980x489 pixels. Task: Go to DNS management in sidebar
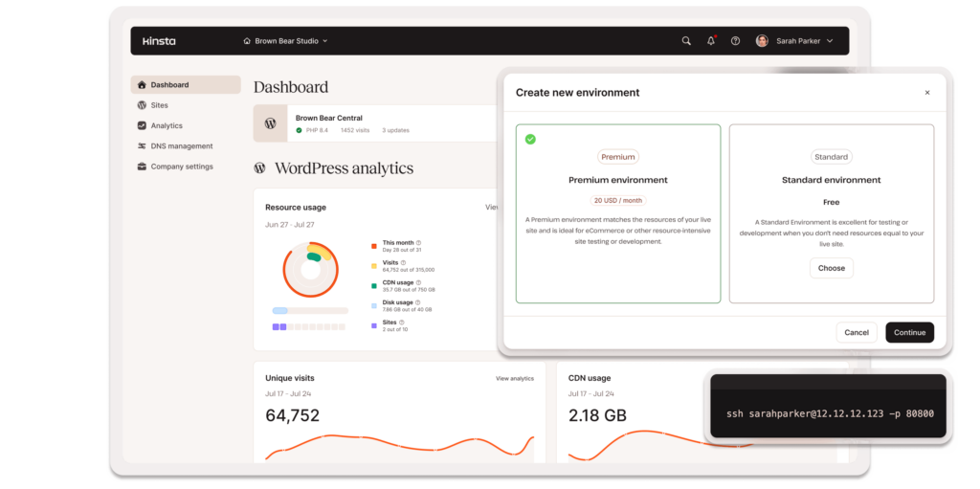click(x=181, y=146)
